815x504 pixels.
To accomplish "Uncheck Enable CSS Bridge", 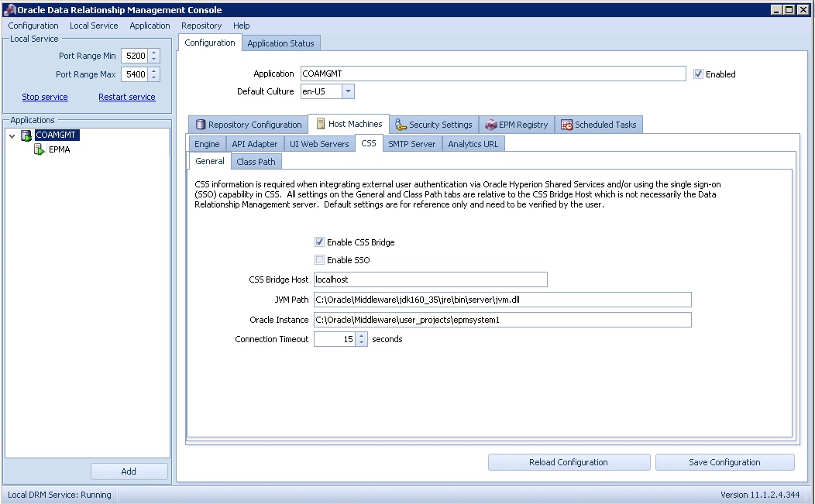I will (319, 242).
